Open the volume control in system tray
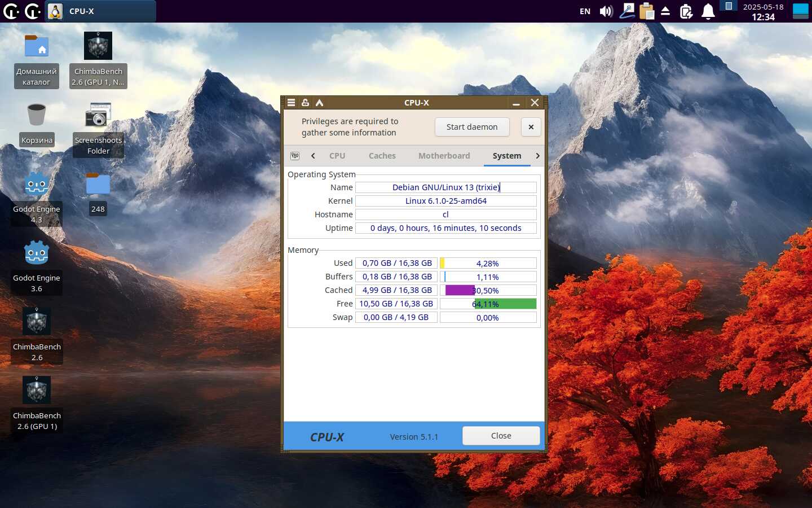812x508 pixels. 606,11
